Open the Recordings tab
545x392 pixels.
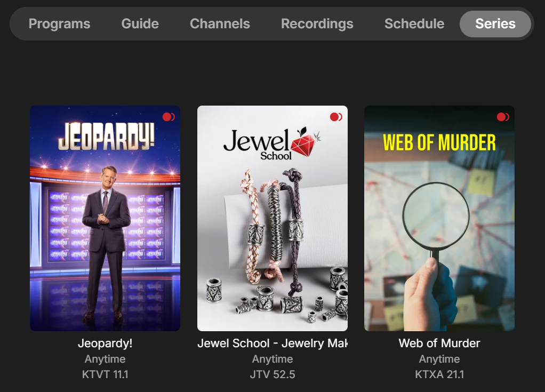[x=317, y=23]
